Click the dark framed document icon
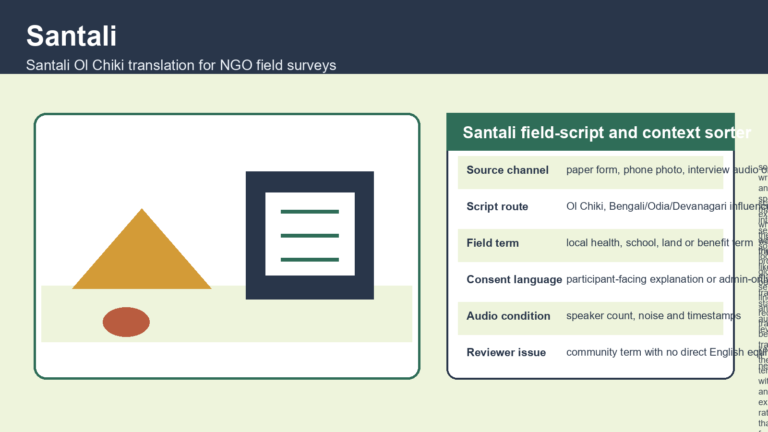The image size is (768, 432). [x=310, y=235]
